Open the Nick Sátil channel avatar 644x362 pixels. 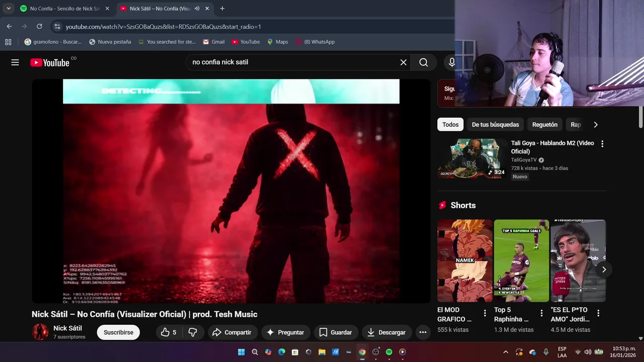(40, 332)
